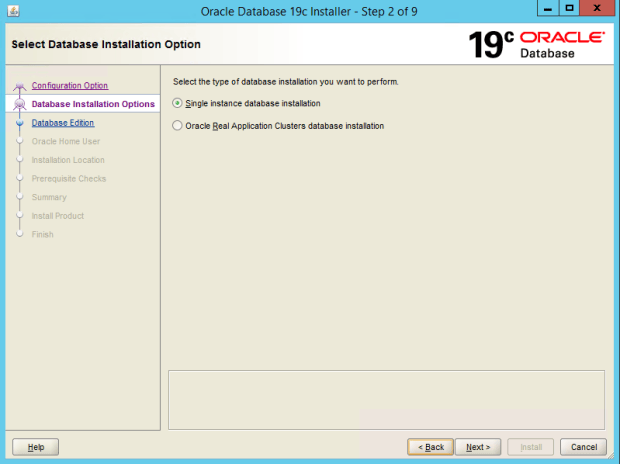Click the Installation Location step label
Image resolution: width=620 pixels, height=464 pixels.
point(68,160)
